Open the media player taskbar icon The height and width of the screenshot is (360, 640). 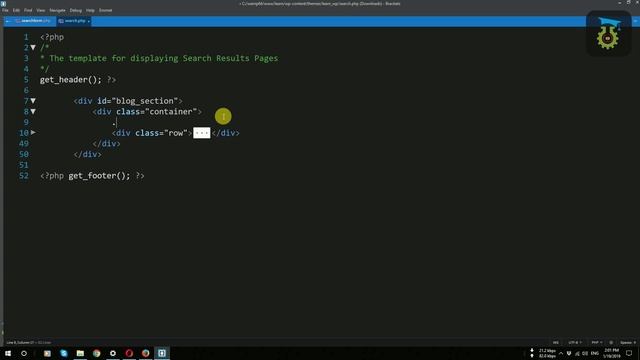click(x=47, y=353)
